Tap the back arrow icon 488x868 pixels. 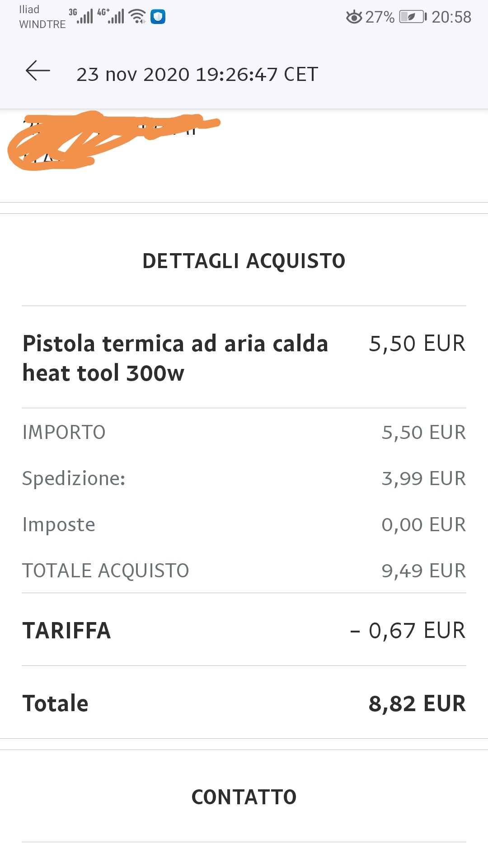tap(38, 71)
